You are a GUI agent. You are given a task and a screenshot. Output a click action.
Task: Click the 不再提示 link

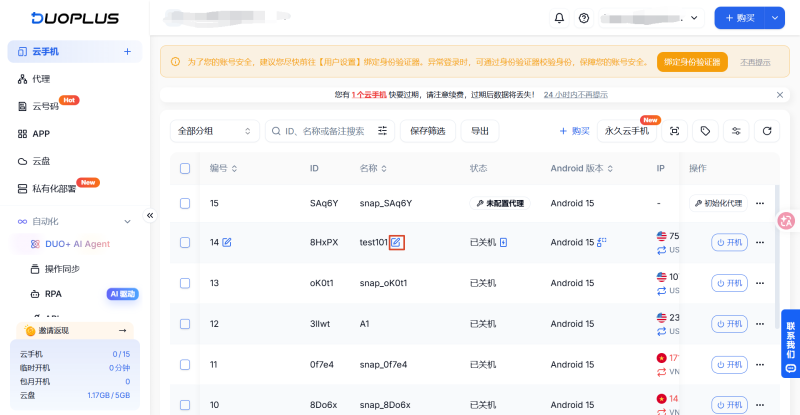tap(755, 62)
